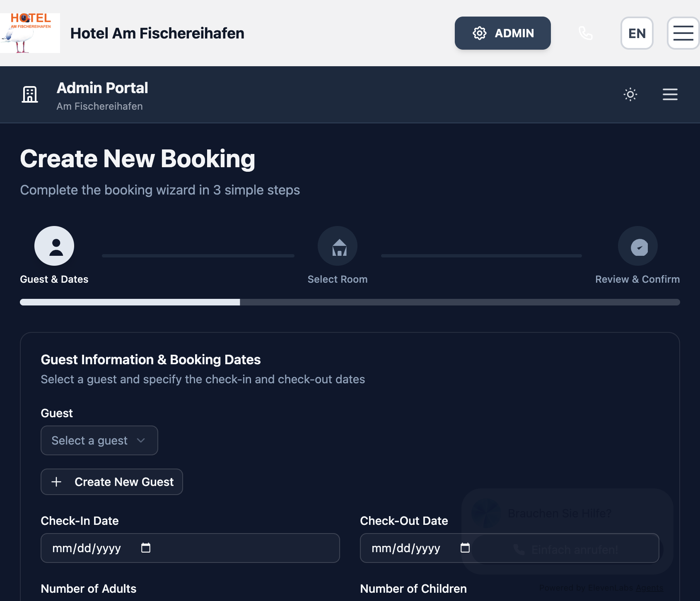Click the Create New Guest button
The image size is (700, 601).
(111, 482)
